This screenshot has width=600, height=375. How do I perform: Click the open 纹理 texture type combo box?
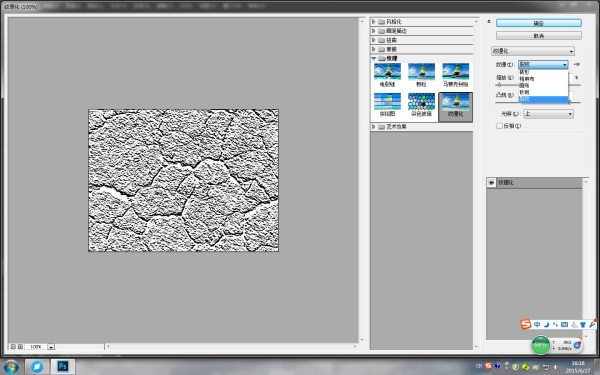543,64
